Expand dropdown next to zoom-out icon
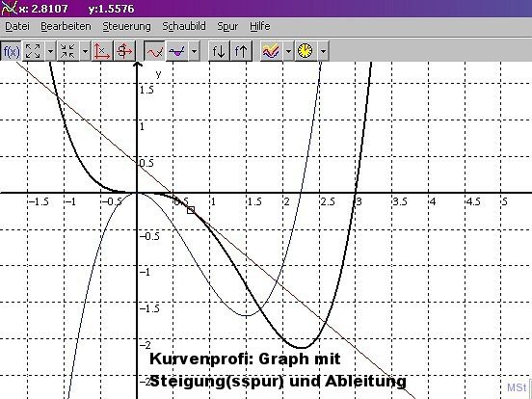Screen dimensions: 532x399 [85, 51]
